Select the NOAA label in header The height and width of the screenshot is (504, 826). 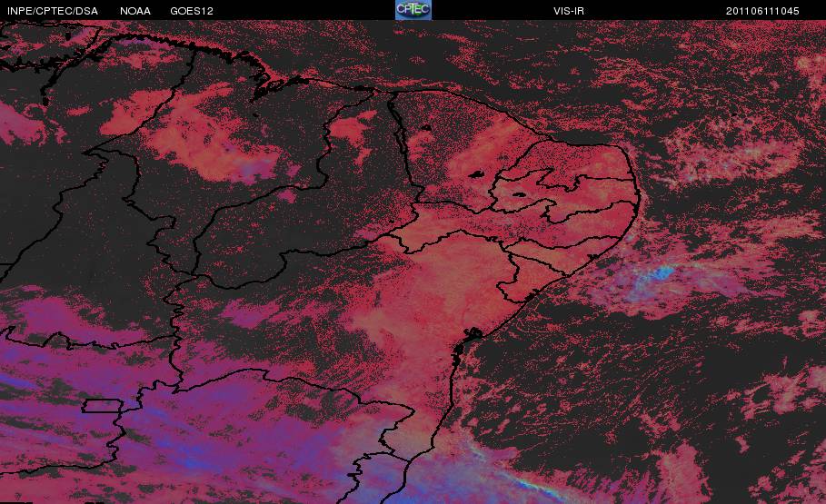coord(135,11)
